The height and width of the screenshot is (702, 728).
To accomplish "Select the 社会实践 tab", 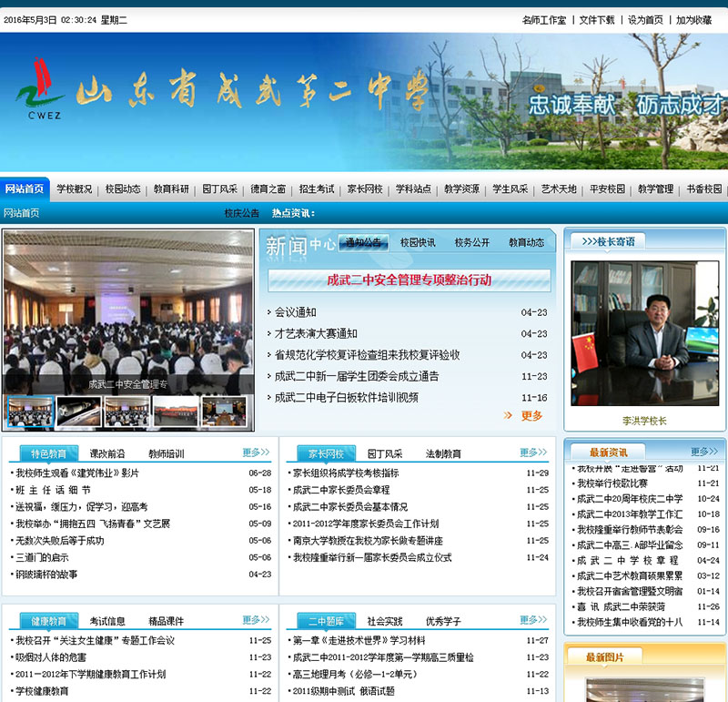I will [x=385, y=621].
